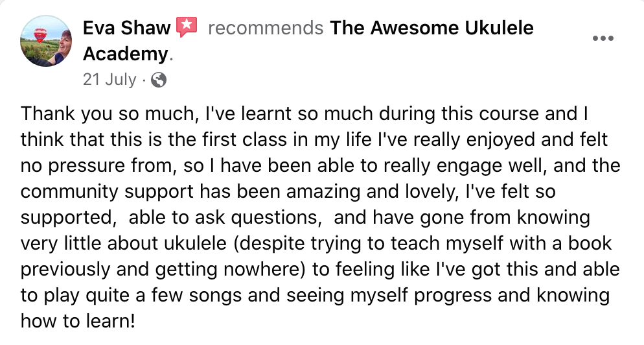Viewport: 644px width, 345px height.
Task: Click the line starting previously and getting nowhere
Action: [320, 269]
